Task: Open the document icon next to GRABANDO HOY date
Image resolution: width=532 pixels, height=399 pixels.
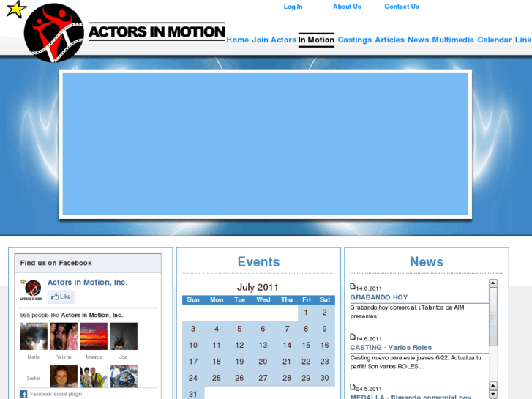Action: tap(353, 287)
